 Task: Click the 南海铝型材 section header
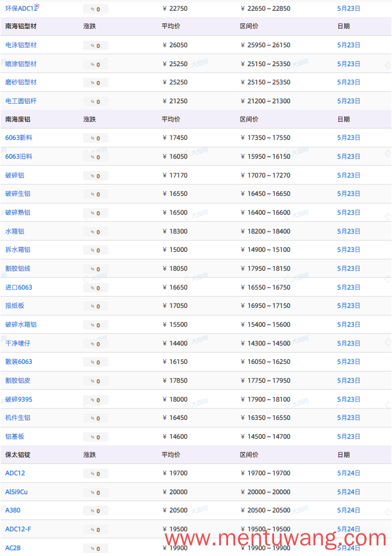(21, 27)
